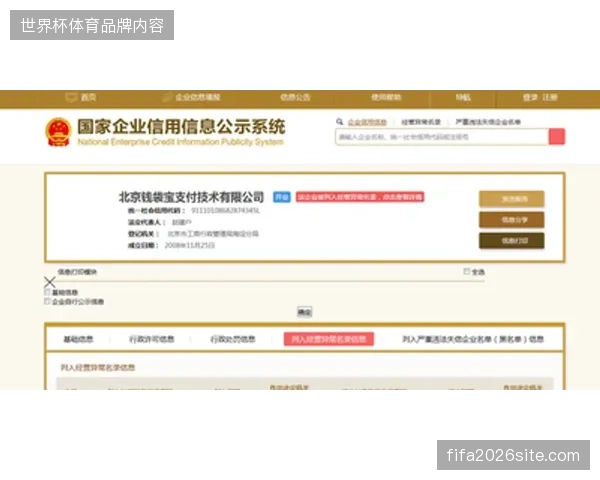The height and width of the screenshot is (480, 600).
Task: Click the red search button
Action: click(x=557, y=137)
